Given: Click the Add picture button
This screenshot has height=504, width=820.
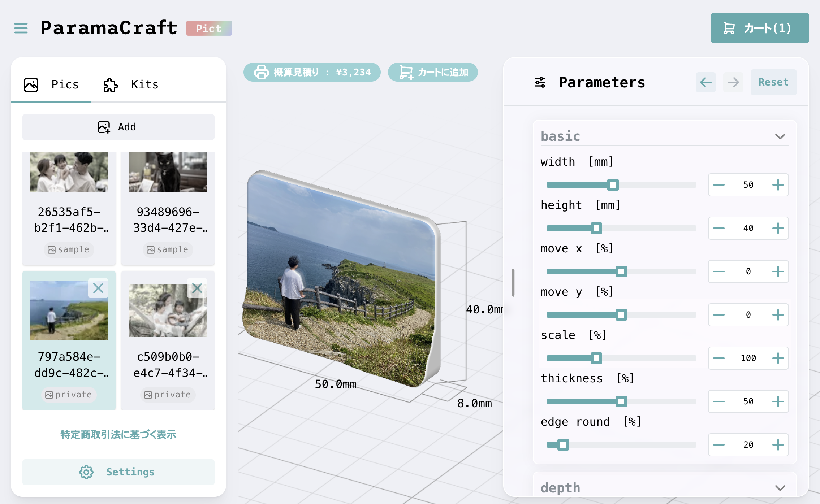Looking at the screenshot, I should (118, 127).
